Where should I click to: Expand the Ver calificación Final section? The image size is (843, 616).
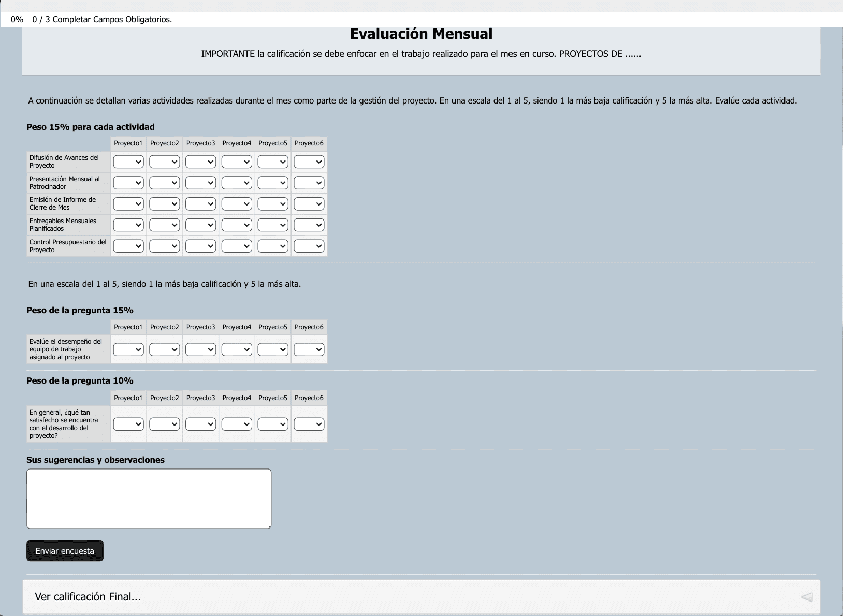421,597
